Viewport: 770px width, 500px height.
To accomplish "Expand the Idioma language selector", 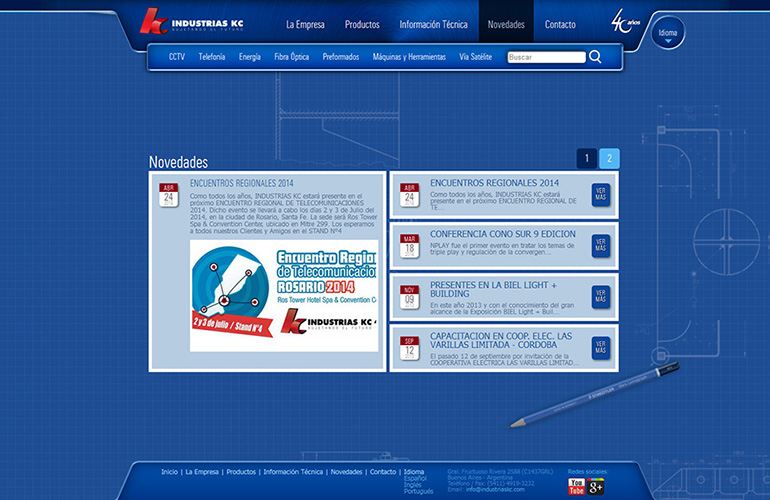I will click(x=667, y=33).
